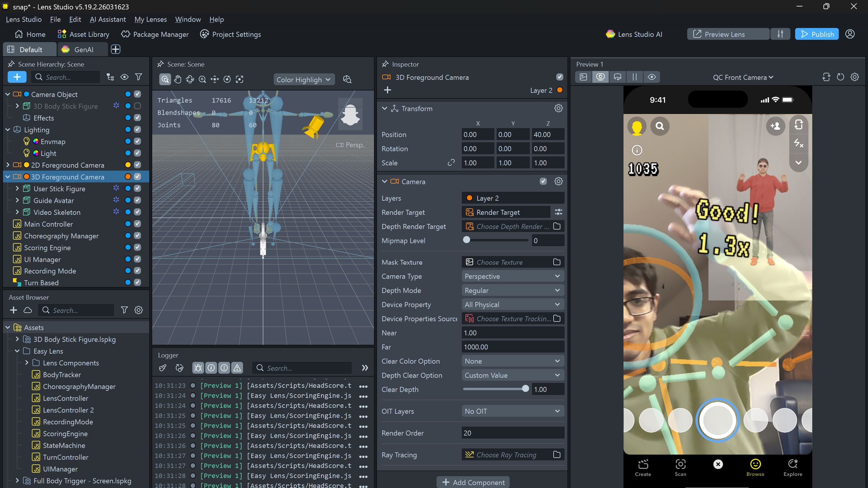Open Package Manager
Screen dimensions: 868x488
click(155, 34)
